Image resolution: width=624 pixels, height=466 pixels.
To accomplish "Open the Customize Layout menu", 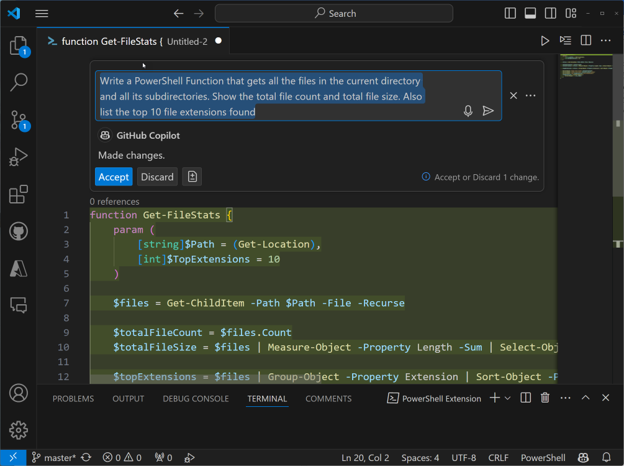I will pyautogui.click(x=571, y=13).
